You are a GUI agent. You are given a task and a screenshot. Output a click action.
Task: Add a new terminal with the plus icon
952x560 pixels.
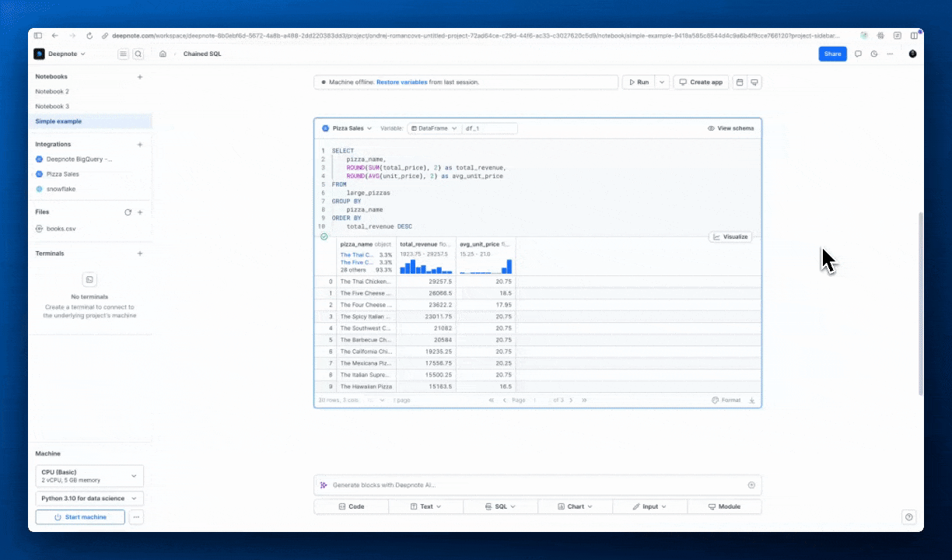pyautogui.click(x=140, y=254)
